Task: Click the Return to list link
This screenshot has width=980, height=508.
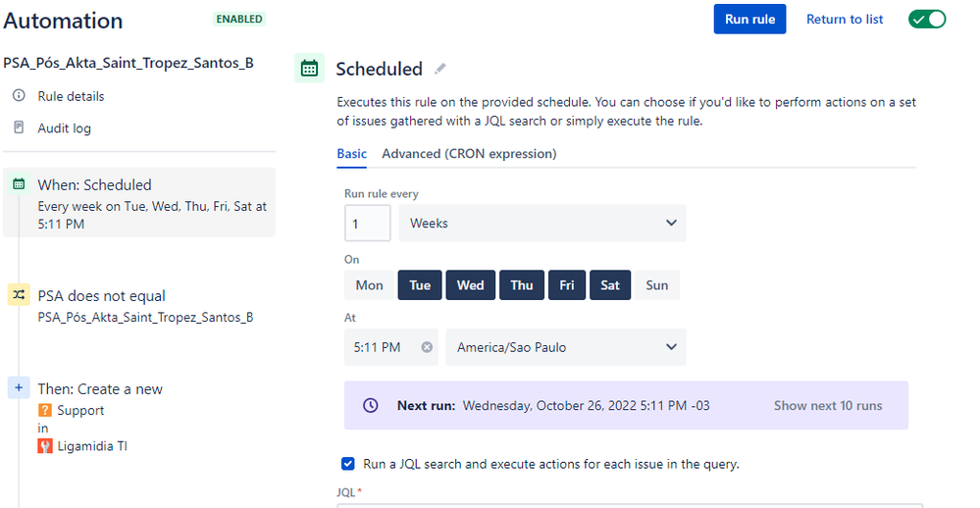Action: 845,19
